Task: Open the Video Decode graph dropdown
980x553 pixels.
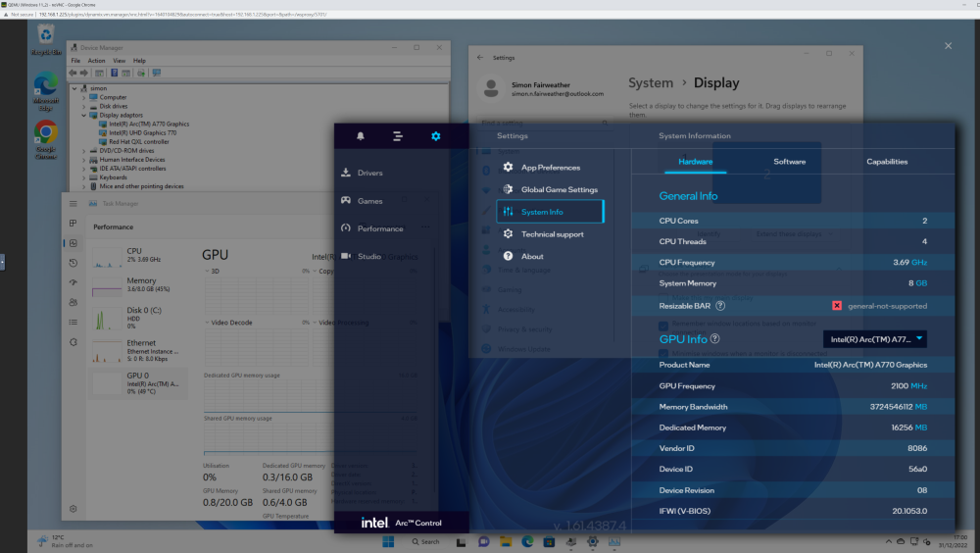Action: click(x=228, y=323)
